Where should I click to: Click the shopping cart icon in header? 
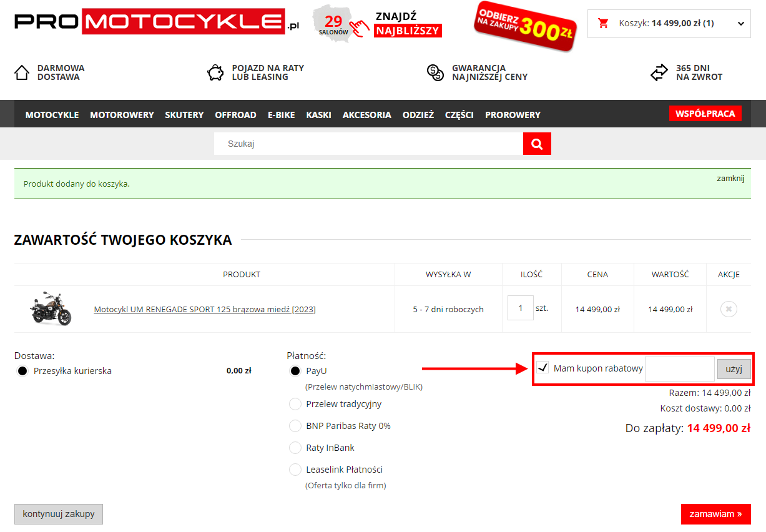[x=603, y=23]
